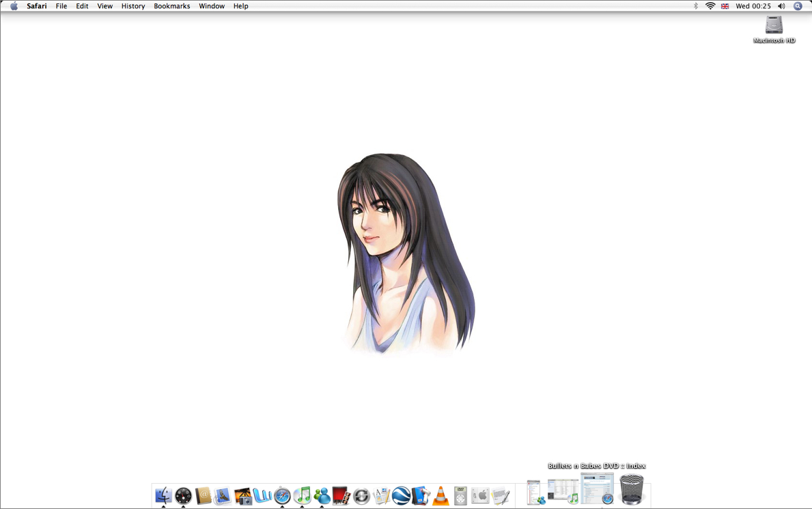Open the Mail app from the Dock
The image size is (812, 509).
pos(223,496)
